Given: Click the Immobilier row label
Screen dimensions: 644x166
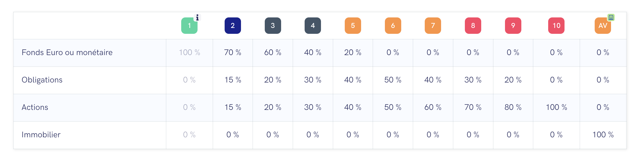Looking at the screenshot, I should tap(41, 135).
